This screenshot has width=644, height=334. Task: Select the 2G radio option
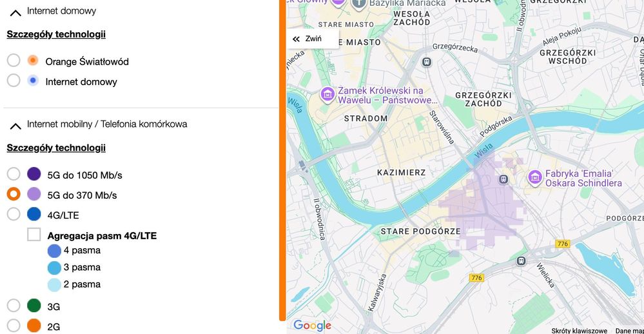coord(14,326)
